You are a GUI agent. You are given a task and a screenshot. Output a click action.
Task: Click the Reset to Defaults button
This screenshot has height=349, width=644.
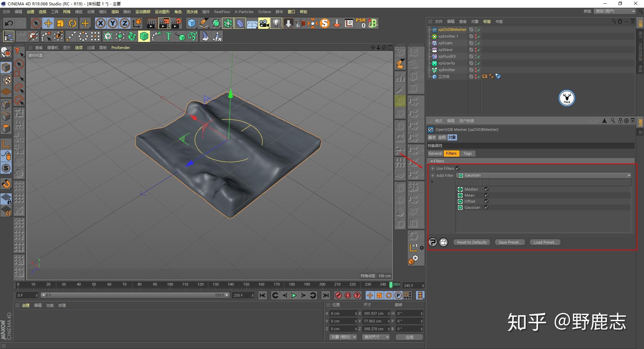pos(471,242)
